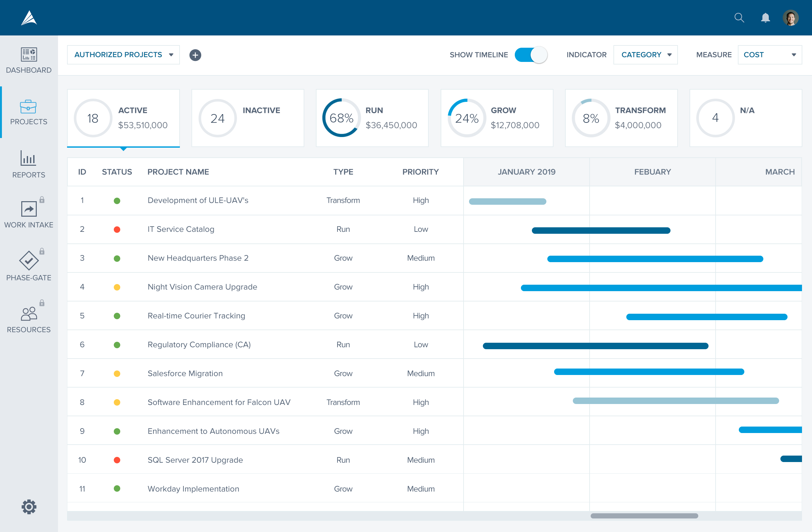
Task: Click the horizontal scrollbar thumb
Action: 644,516
